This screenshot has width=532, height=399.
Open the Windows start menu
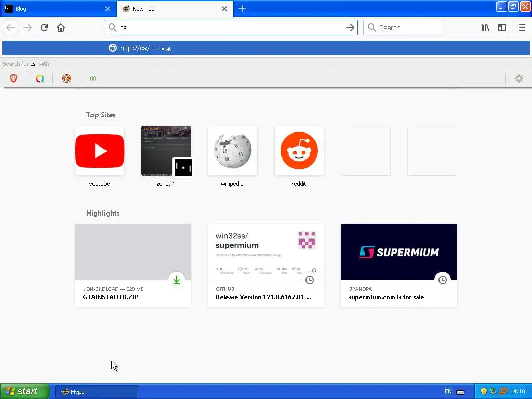point(25,391)
